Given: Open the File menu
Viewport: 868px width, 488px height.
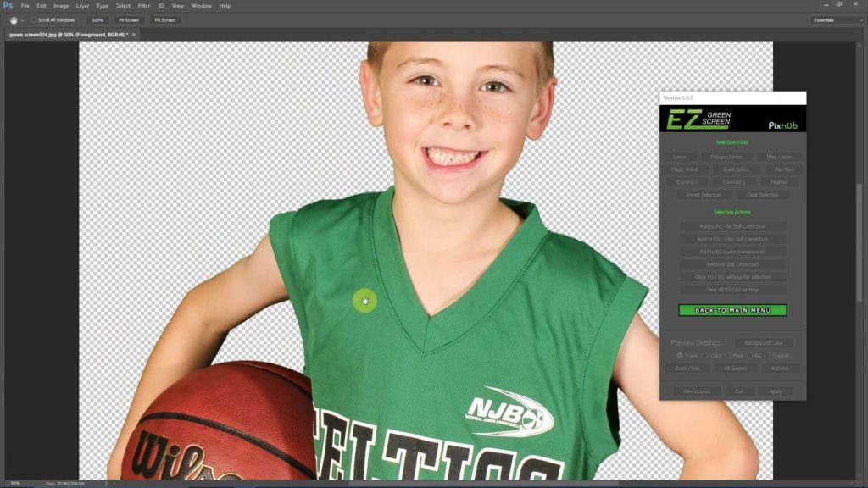Looking at the screenshot, I should click(x=25, y=6).
